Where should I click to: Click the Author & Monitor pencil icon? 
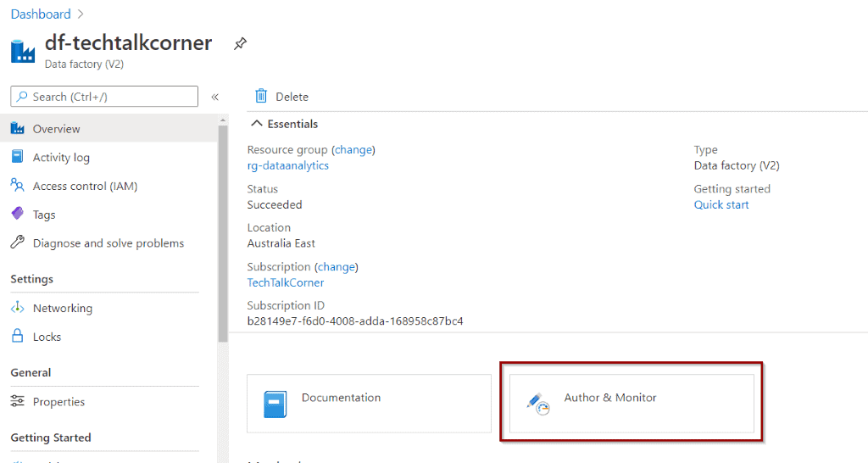pos(537,404)
